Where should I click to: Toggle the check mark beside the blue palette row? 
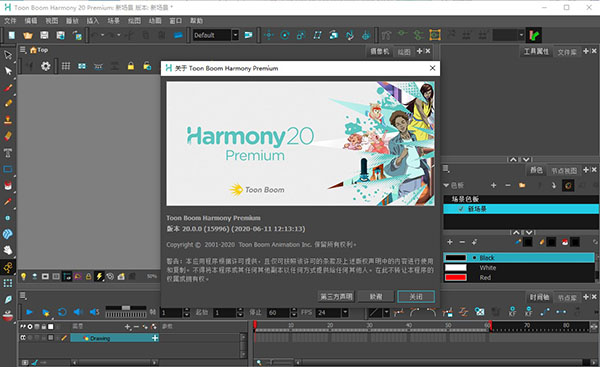click(461, 209)
